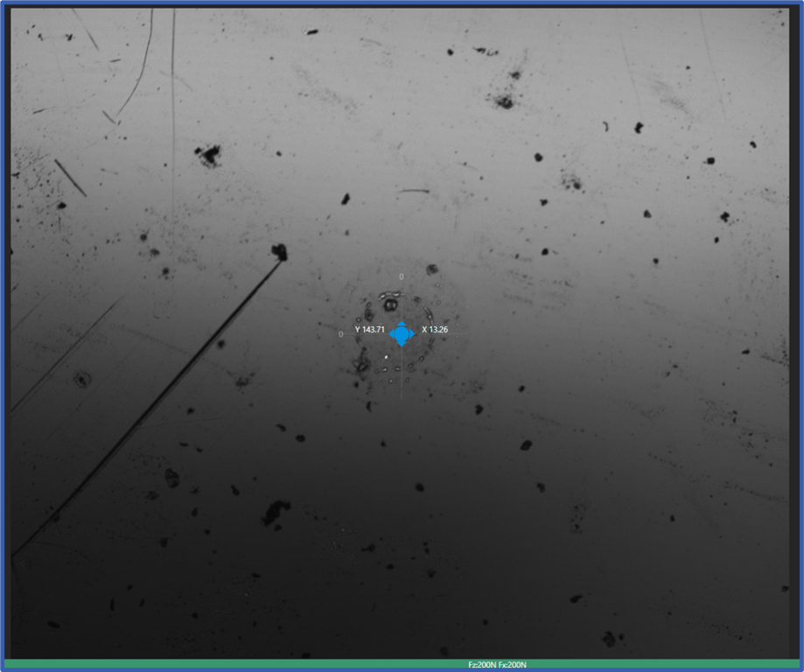Toggle the crosshair overlay by clicking it
The image size is (804, 672).
(402, 334)
